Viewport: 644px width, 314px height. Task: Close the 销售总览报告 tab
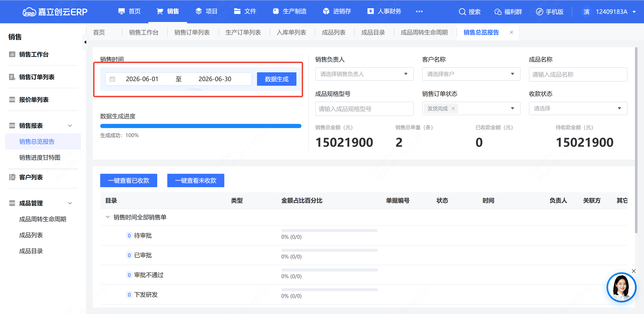click(511, 32)
